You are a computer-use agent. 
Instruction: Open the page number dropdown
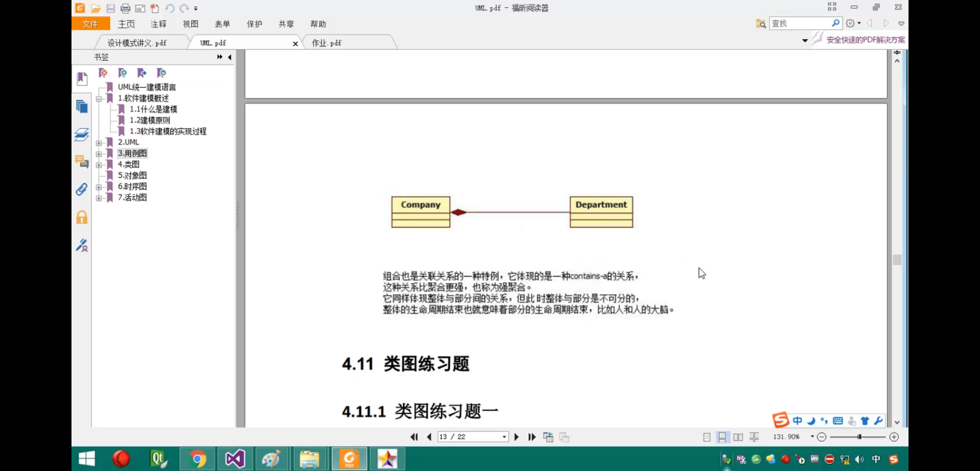point(504,437)
